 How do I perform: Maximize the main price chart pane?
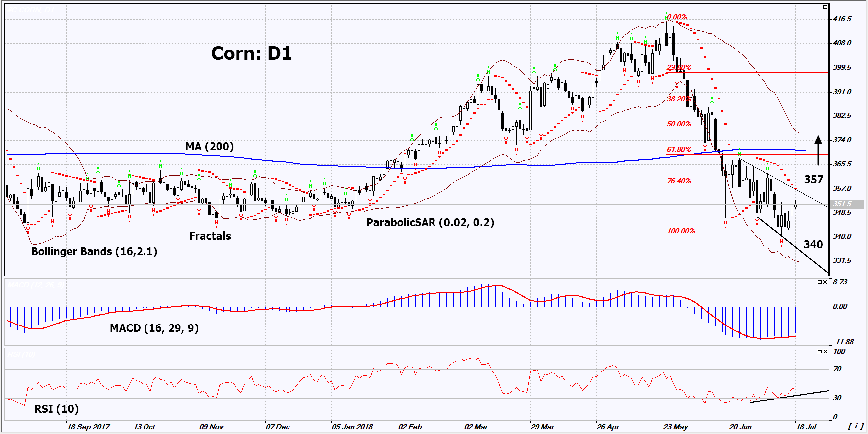coord(825,7)
